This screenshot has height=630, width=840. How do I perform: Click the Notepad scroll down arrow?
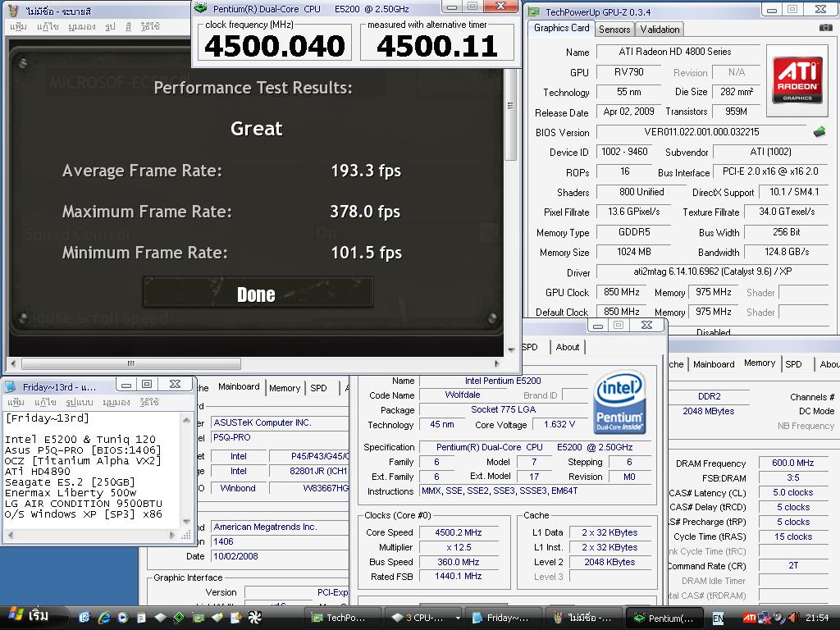pyautogui.click(x=186, y=521)
